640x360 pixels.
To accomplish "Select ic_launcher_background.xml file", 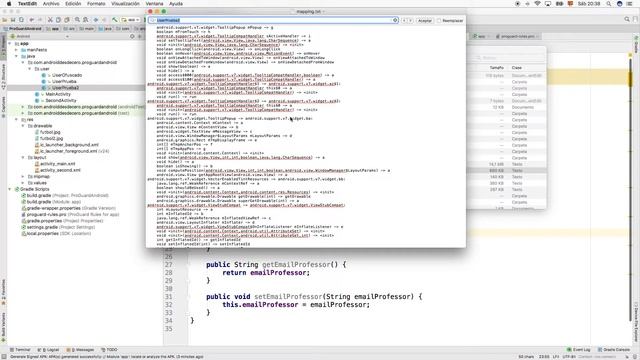I will (69, 145).
